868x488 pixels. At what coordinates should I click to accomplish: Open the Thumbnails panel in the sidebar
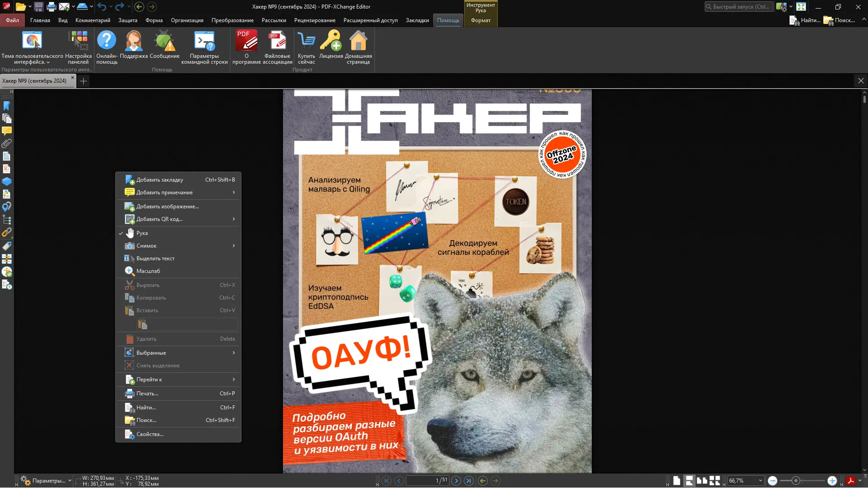pos(7,118)
